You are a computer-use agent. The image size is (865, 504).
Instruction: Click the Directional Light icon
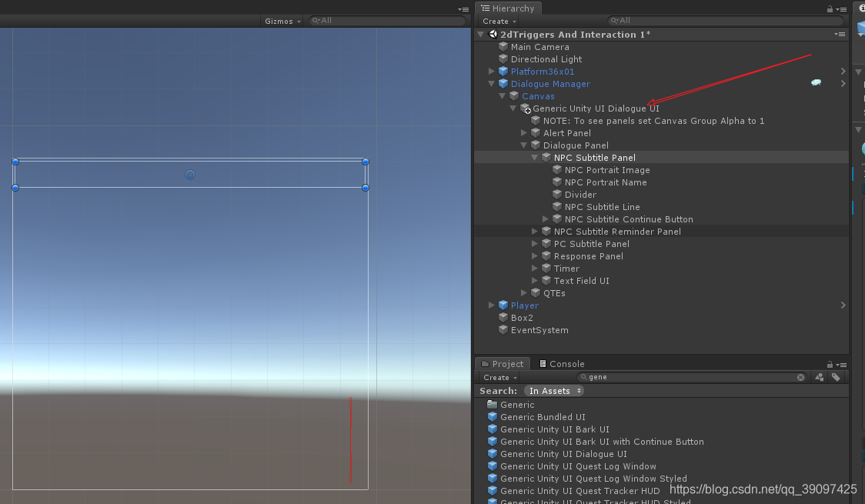pos(503,59)
